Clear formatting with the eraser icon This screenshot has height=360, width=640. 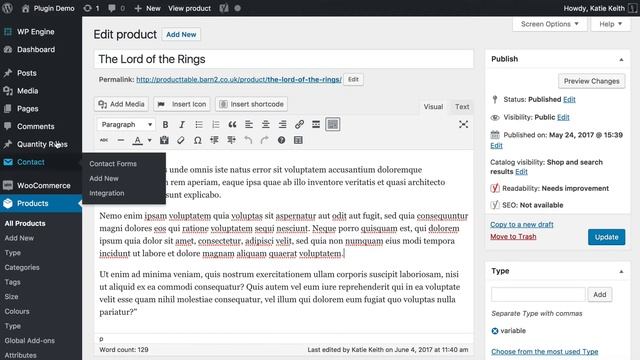coord(181,140)
